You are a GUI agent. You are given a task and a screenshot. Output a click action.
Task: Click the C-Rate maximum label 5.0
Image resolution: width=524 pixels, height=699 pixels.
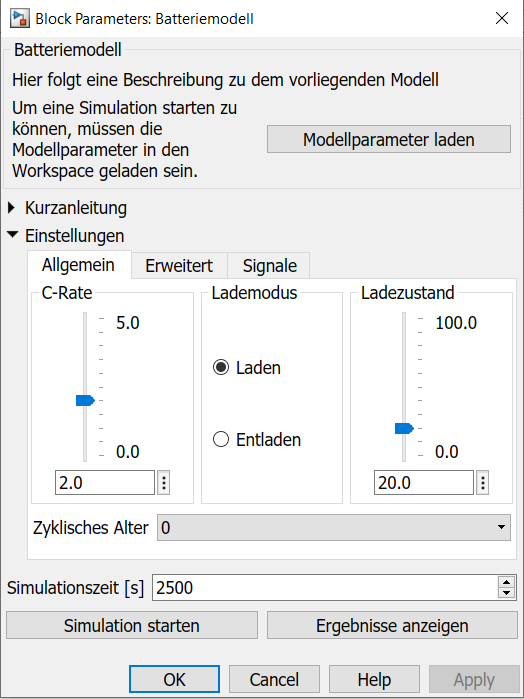128,322
